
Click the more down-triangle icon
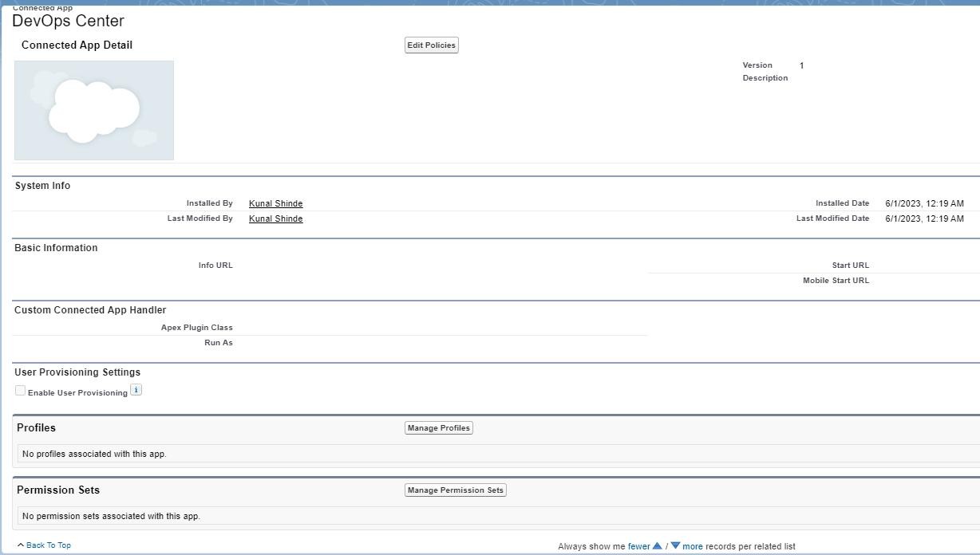pos(675,546)
